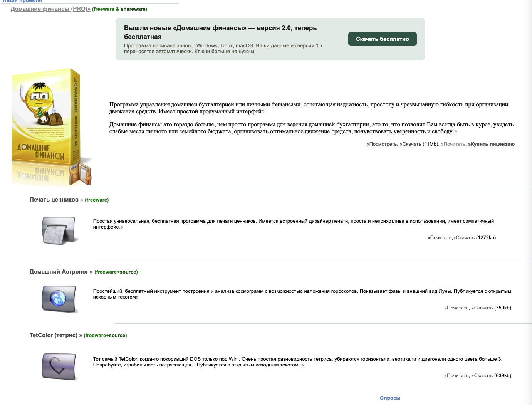Open the Печать ценников heading link
The height and width of the screenshot is (405, 532).
(56, 200)
